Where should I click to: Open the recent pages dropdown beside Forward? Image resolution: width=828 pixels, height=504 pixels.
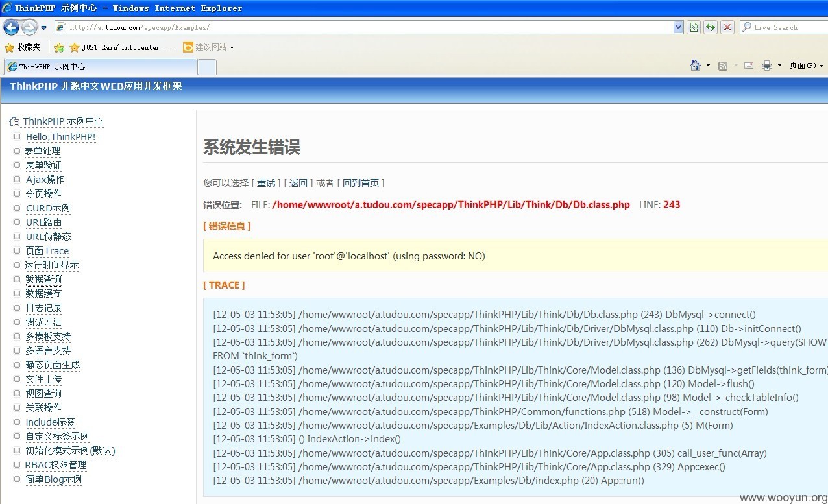[x=43, y=28]
